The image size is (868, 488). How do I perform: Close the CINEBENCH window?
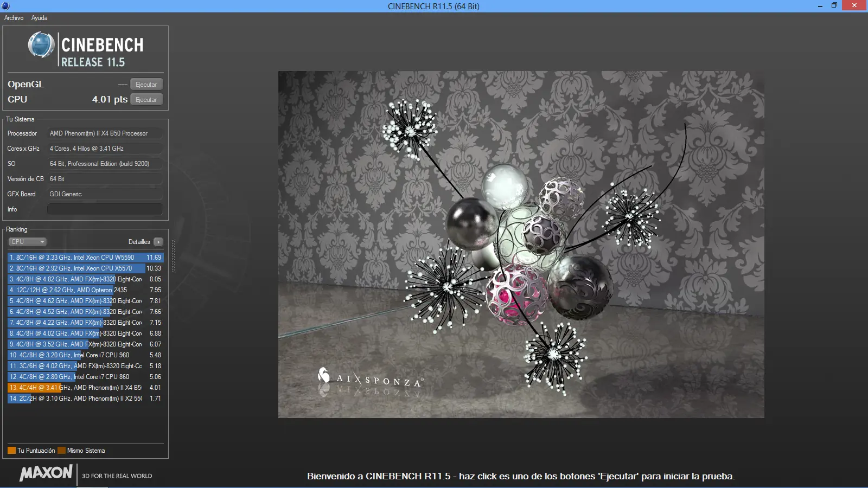pos(854,5)
